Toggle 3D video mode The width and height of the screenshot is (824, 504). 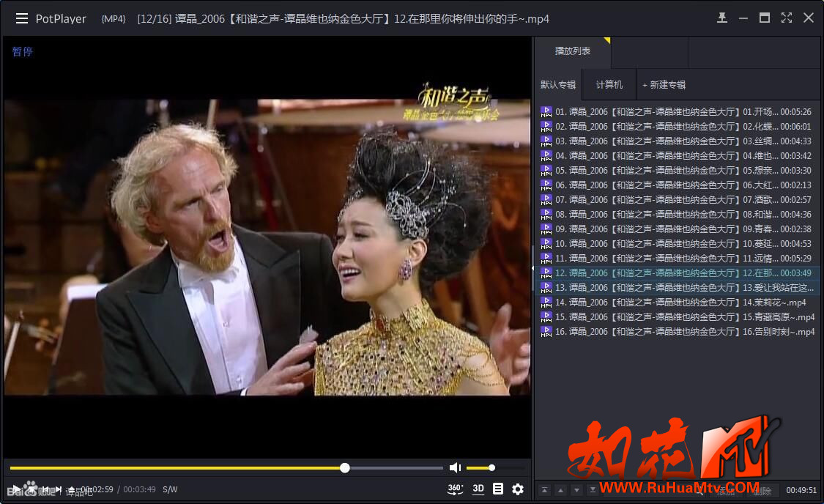click(x=478, y=489)
